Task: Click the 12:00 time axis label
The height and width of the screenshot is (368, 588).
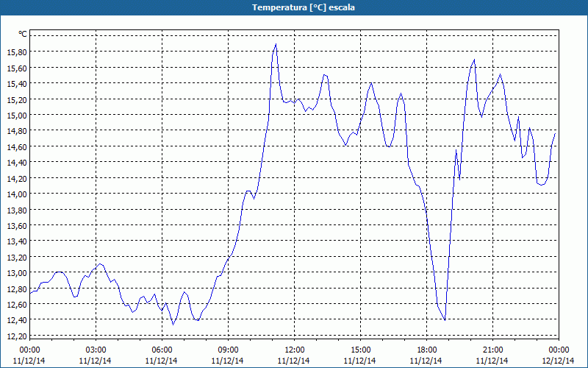Action: coord(295,350)
